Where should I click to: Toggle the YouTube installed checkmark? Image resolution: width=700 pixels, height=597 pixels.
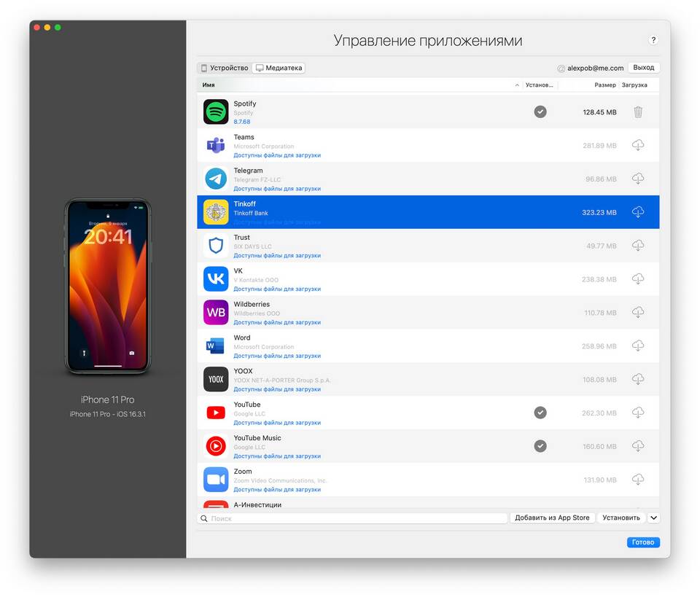pyautogui.click(x=540, y=413)
